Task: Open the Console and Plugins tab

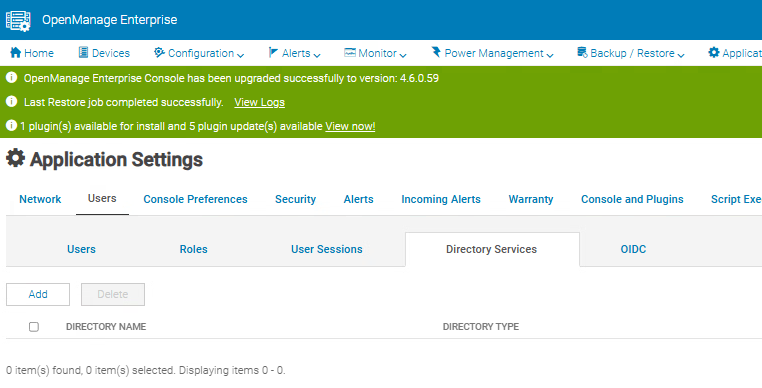Action: (632, 199)
